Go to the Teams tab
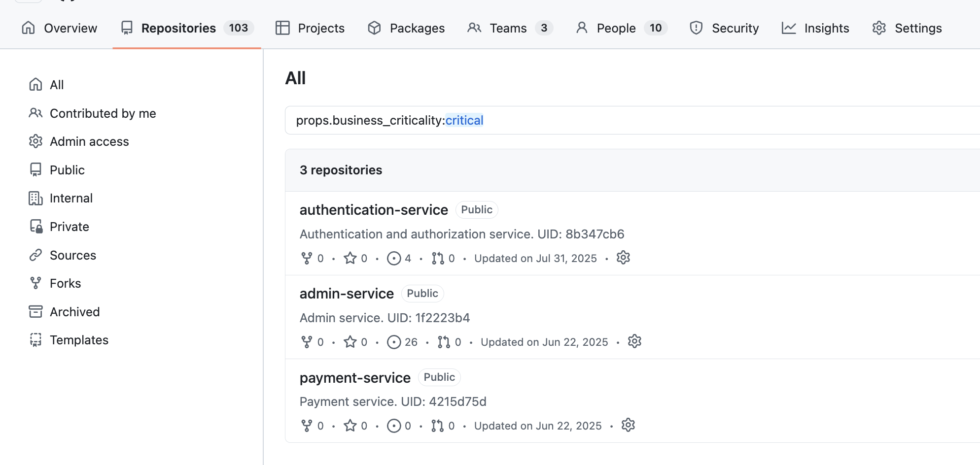This screenshot has height=465, width=980. pos(509,28)
